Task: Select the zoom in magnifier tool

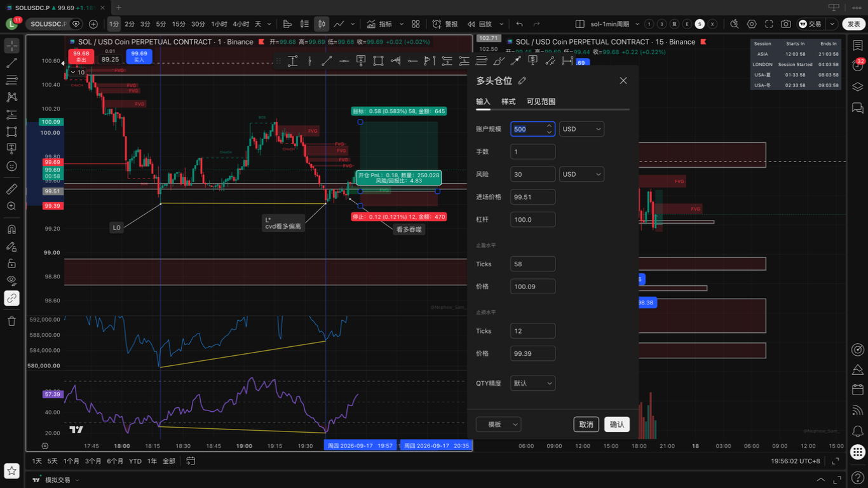Action: coord(11,206)
